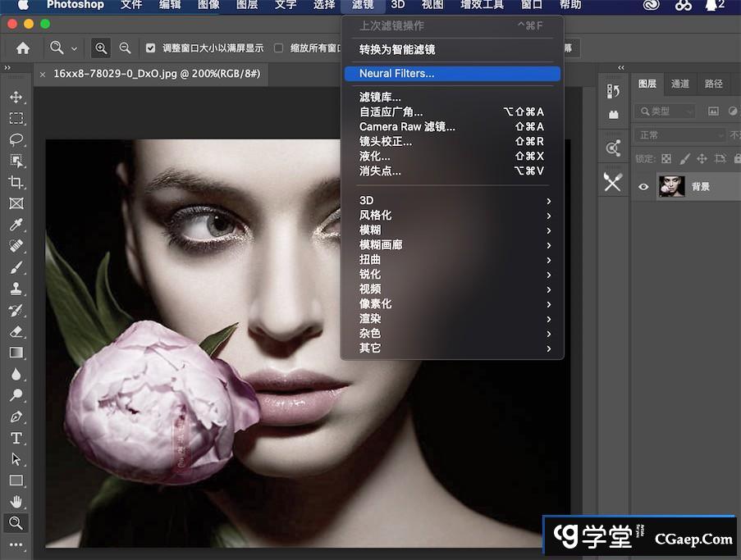Select the 背景 layer thumbnail
Screen dimensions: 741x560
pyautogui.click(x=671, y=187)
